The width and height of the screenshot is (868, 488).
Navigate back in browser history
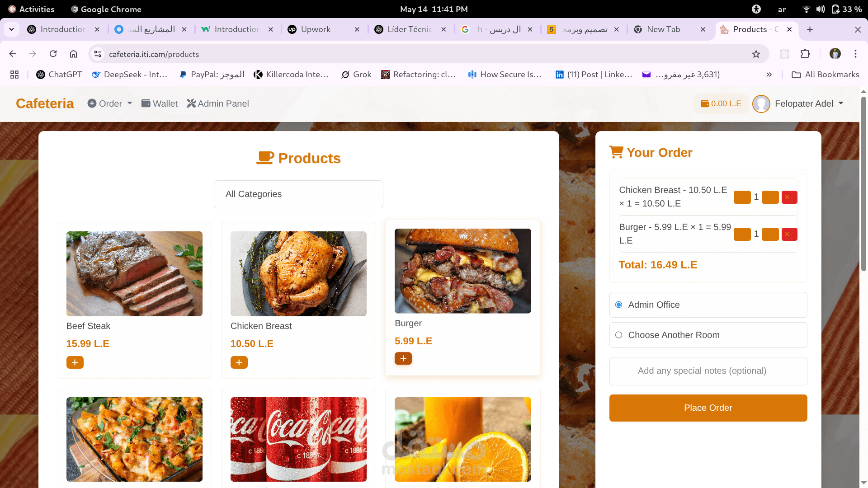coord(12,54)
